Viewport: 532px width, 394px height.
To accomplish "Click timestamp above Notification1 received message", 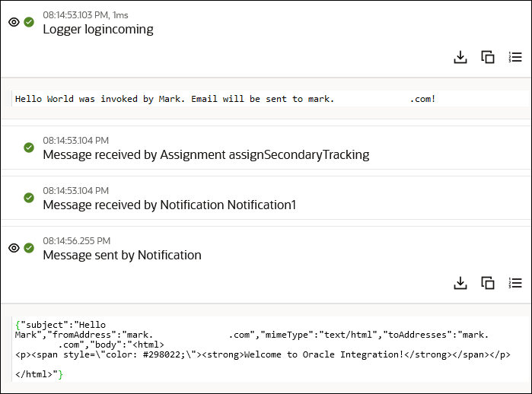I will (x=75, y=191).
